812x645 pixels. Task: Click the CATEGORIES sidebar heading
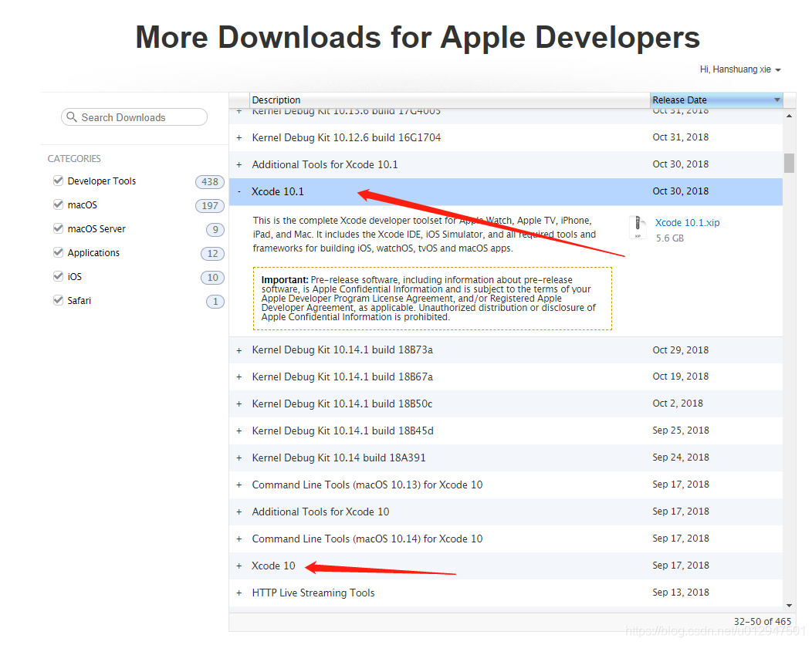tap(74, 158)
